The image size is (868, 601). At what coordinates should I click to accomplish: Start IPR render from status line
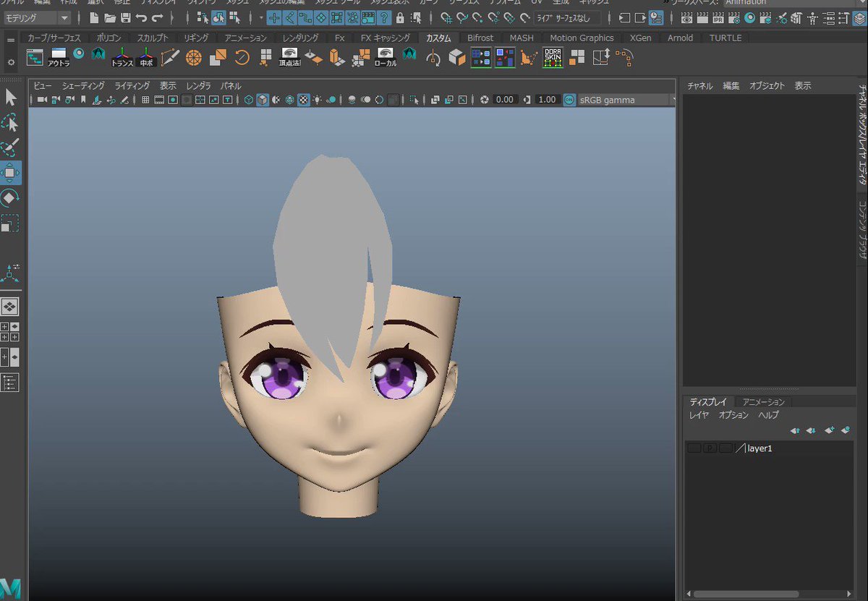(718, 17)
